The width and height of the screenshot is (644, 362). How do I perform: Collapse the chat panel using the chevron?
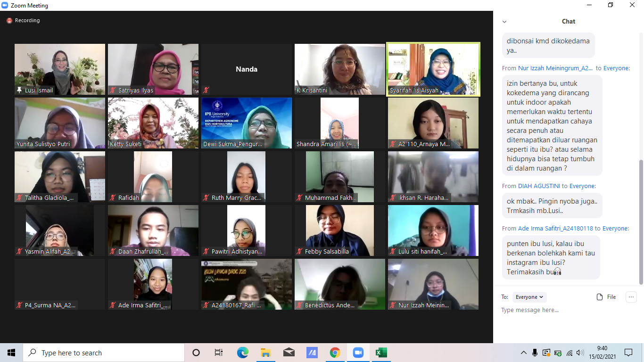pos(504,22)
